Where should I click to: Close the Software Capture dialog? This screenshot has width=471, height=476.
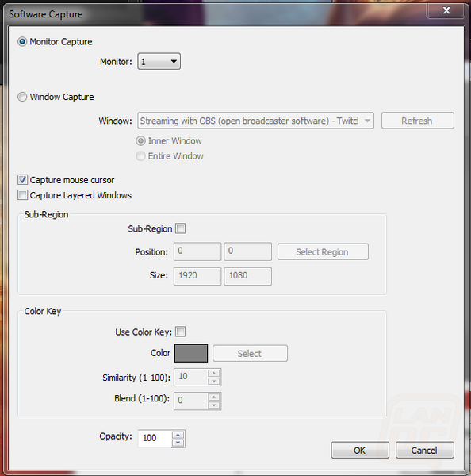click(x=446, y=10)
